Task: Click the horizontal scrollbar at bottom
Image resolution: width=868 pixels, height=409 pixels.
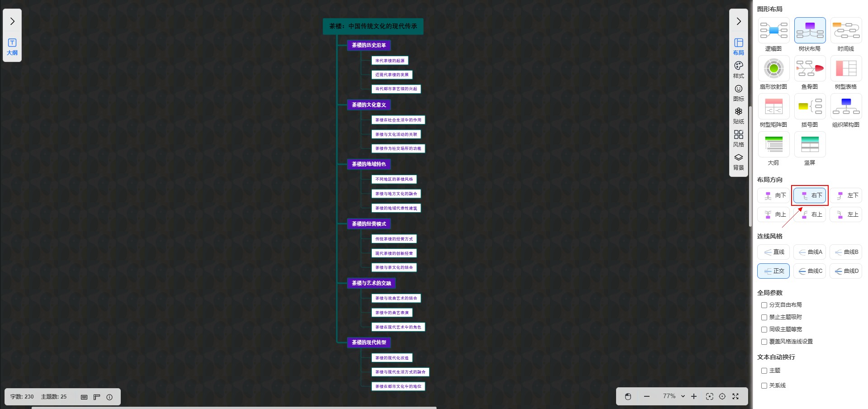Action: [233, 407]
